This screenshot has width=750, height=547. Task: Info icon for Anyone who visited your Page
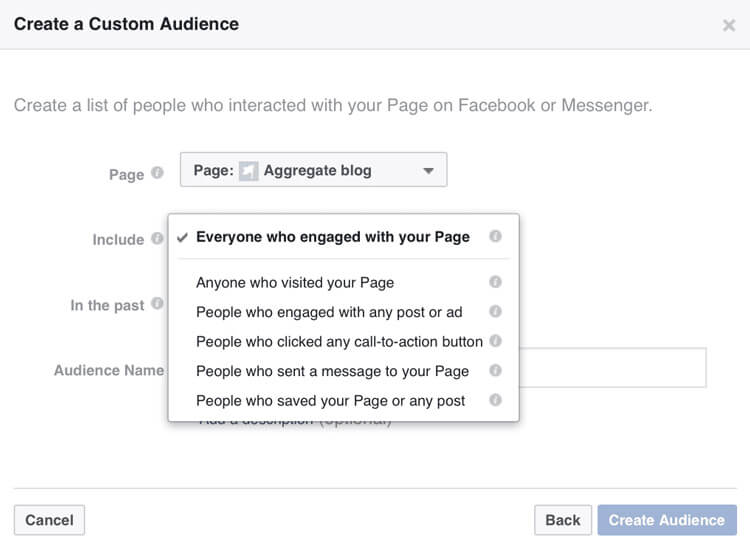(x=496, y=282)
